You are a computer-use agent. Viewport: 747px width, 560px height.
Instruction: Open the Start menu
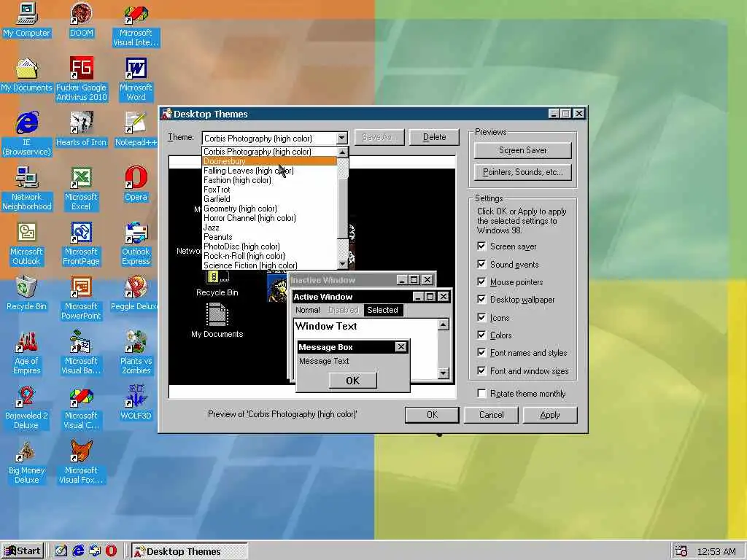click(23, 551)
